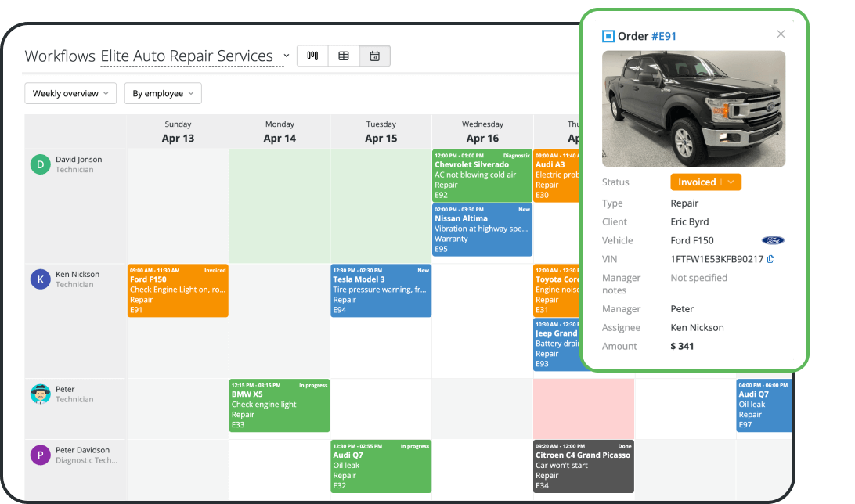The image size is (855, 504).
Task: Open the By employee dropdown
Action: pyautogui.click(x=163, y=93)
